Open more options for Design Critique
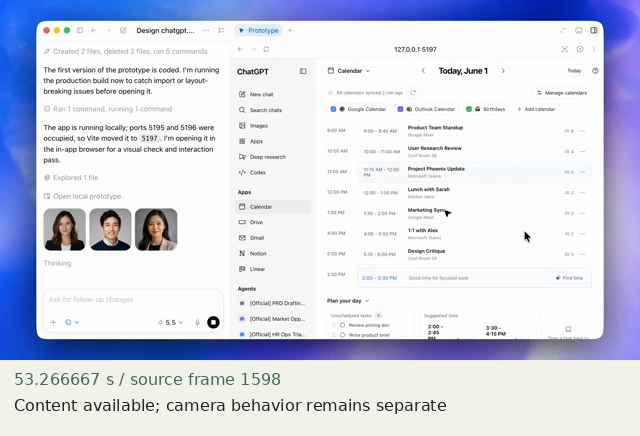Screen dimensions: 640x436 tap(582, 254)
